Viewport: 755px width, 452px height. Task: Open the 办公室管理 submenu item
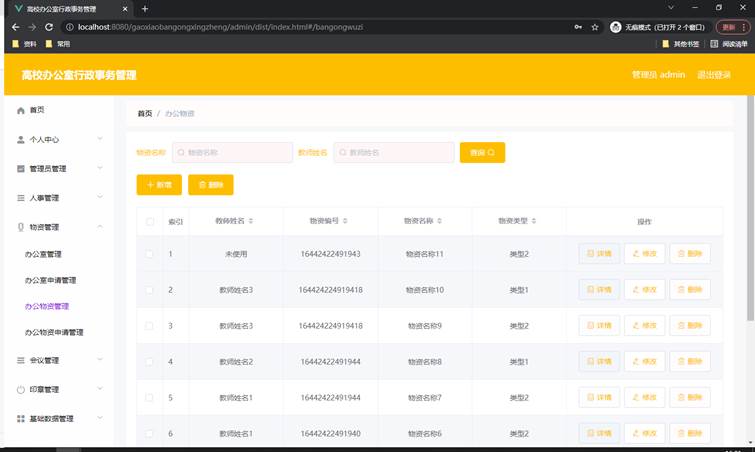click(43, 254)
